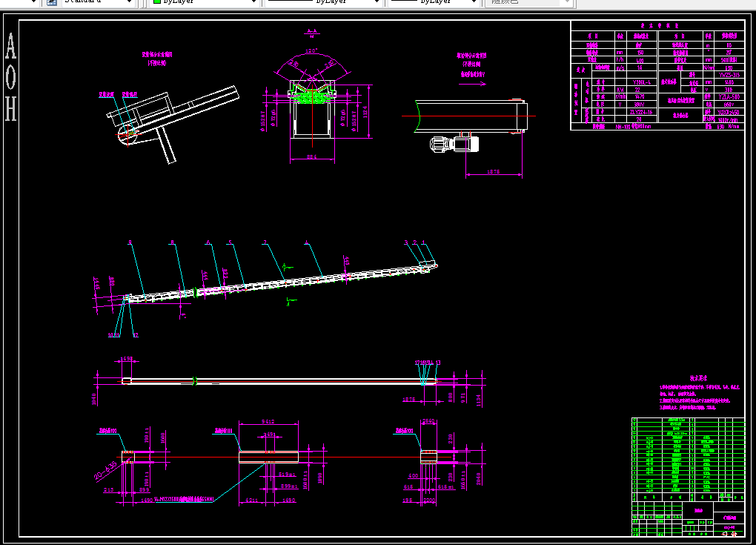Select the motor and reducer drawing
The width and height of the screenshot is (756, 545).
coord(454,144)
